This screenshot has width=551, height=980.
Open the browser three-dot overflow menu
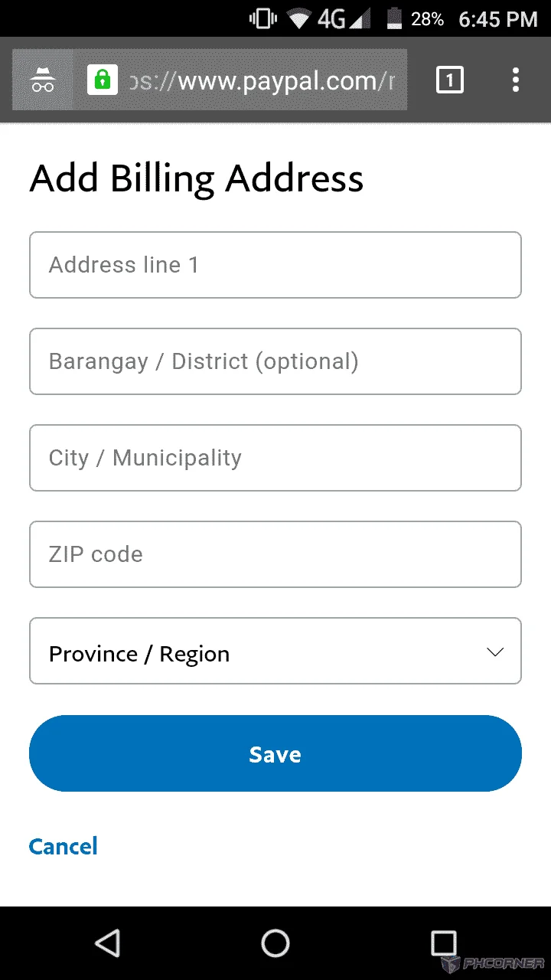pyautogui.click(x=516, y=80)
